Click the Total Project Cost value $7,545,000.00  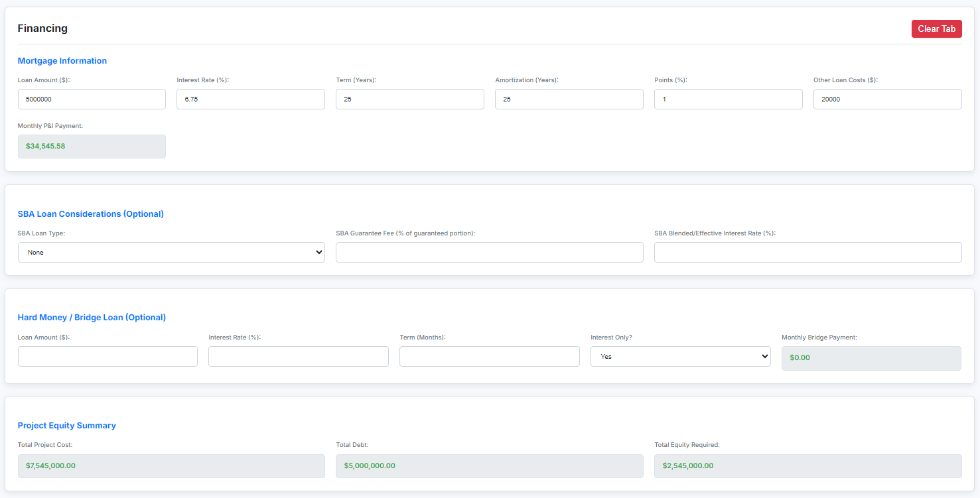pos(171,466)
